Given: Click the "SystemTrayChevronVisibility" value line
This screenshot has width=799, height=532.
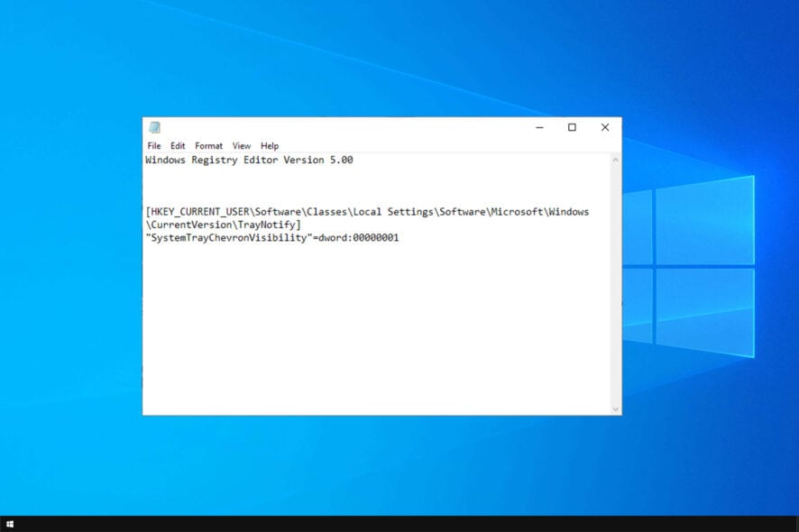Looking at the screenshot, I should pyautogui.click(x=272, y=237).
